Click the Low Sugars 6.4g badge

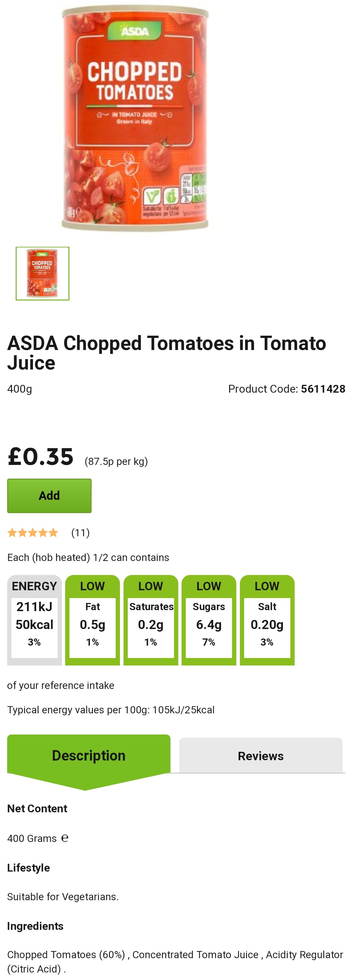point(209,620)
